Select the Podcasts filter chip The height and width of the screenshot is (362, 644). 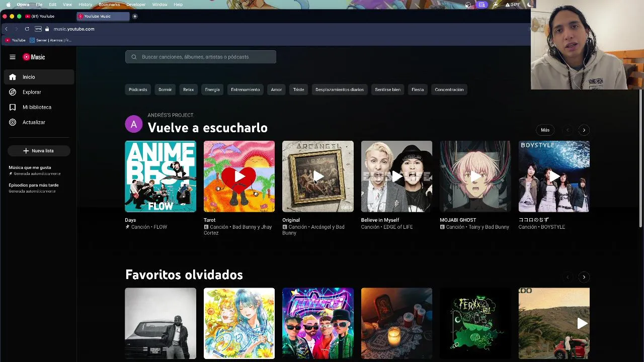click(x=138, y=89)
